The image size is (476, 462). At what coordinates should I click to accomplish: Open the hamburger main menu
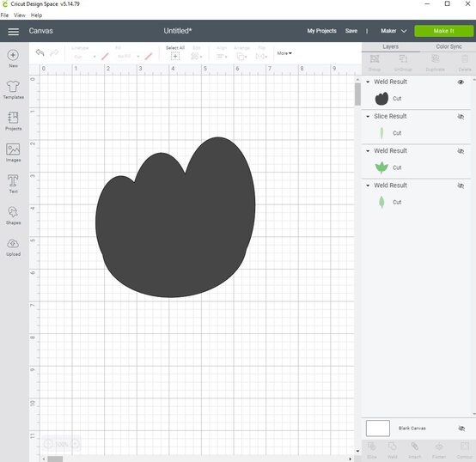click(x=14, y=31)
